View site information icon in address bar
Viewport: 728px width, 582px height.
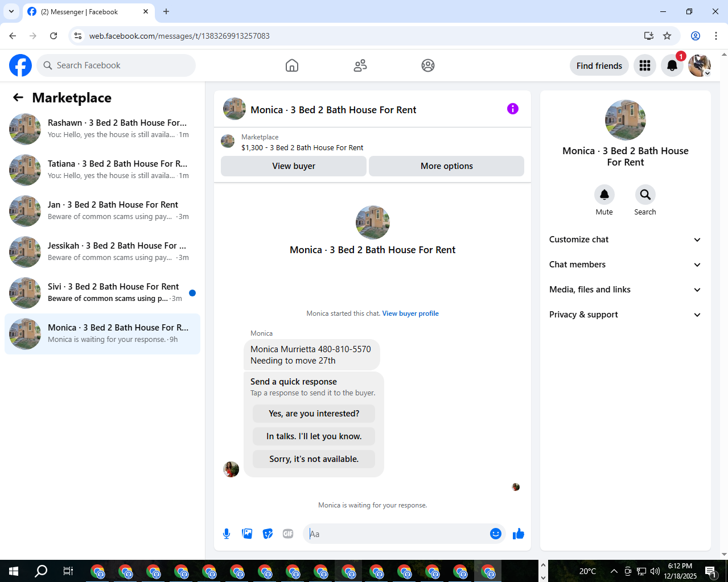(79, 36)
